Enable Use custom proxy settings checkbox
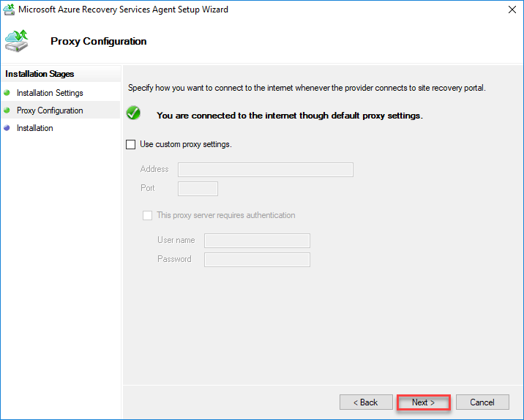This screenshot has height=420, width=524. coord(131,145)
